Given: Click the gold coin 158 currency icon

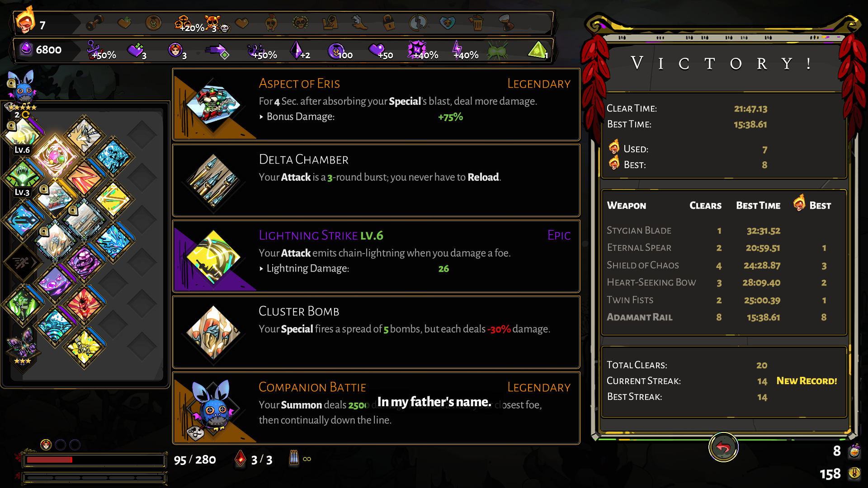Looking at the screenshot, I should (x=854, y=473).
